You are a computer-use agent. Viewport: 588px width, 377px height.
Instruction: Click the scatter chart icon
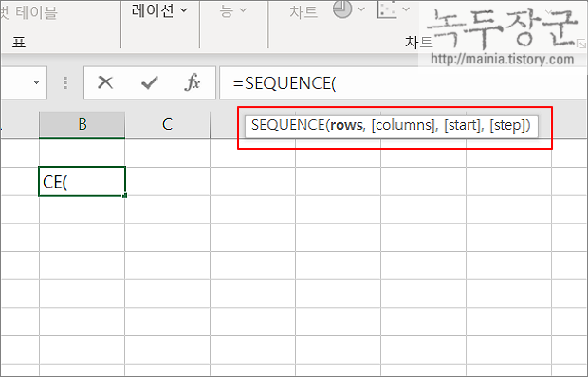pyautogui.click(x=387, y=9)
